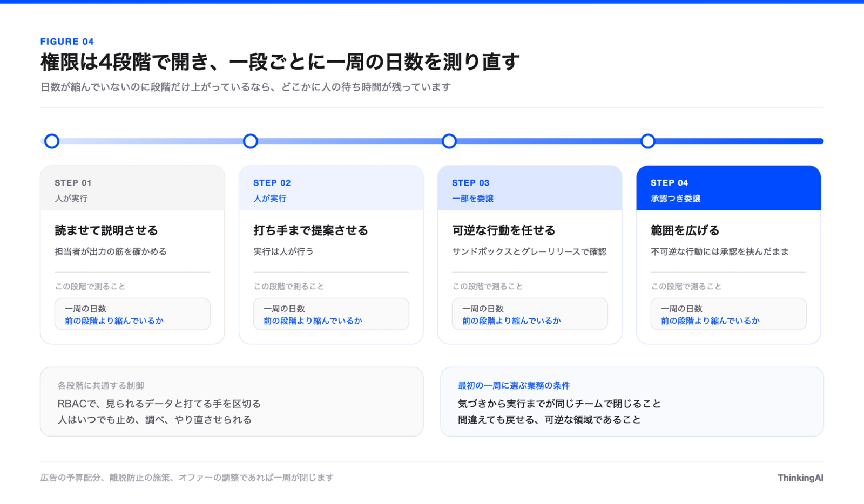864x504 pixels.
Task: Click 不可逆な行動には承認を挟んだまま text
Action: (720, 251)
